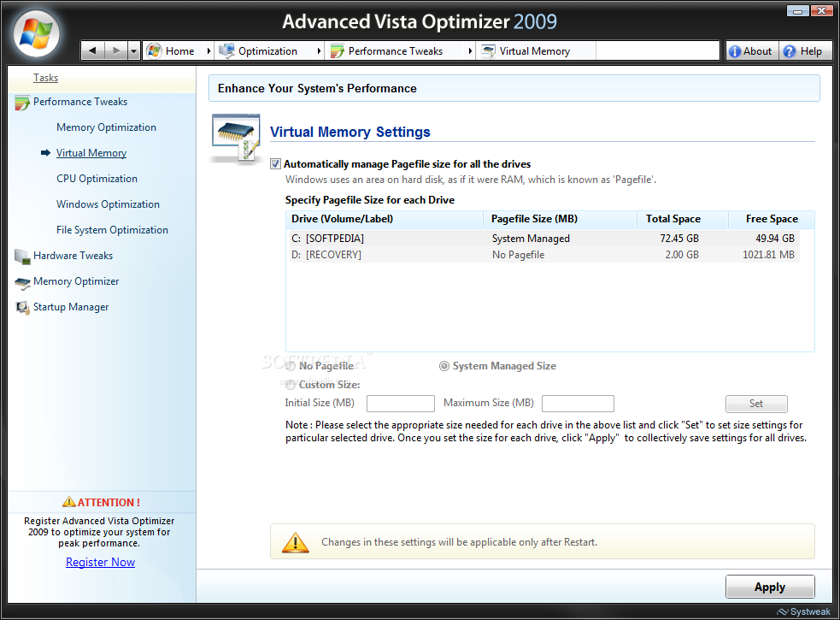The height and width of the screenshot is (620, 840).
Task: Click the System Managed pagefile cell
Action: pyautogui.click(x=531, y=239)
